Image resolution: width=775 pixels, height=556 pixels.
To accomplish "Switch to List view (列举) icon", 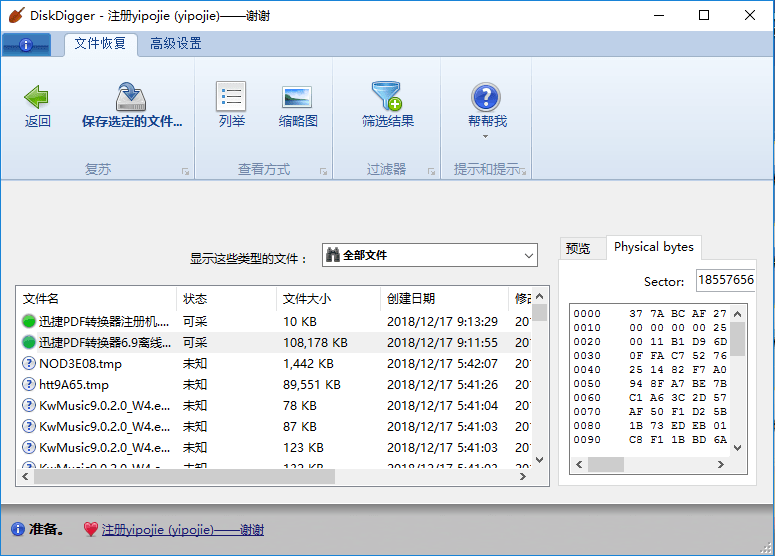I will [x=231, y=97].
